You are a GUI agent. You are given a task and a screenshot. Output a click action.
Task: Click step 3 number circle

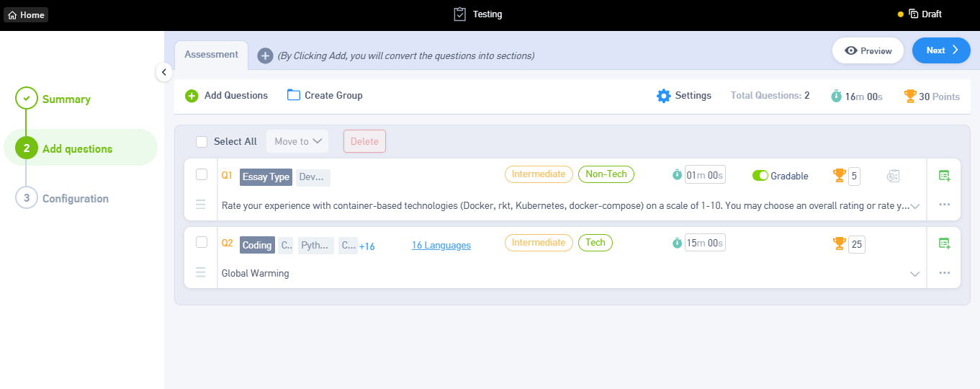(x=26, y=197)
